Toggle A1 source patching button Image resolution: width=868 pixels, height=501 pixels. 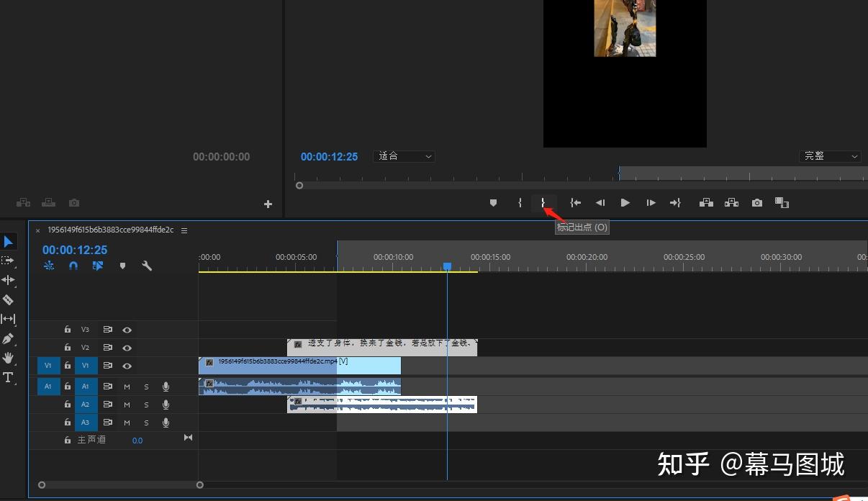(x=48, y=387)
